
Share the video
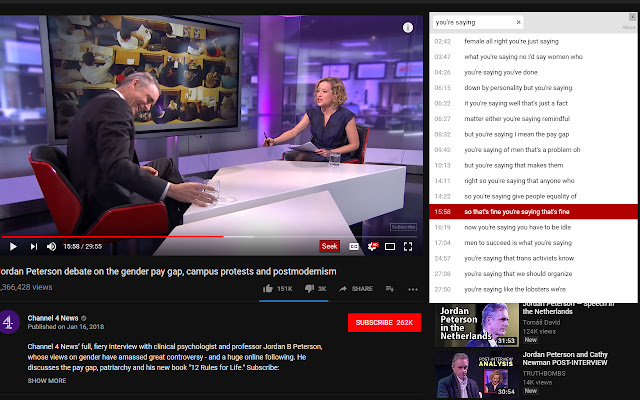pos(356,288)
